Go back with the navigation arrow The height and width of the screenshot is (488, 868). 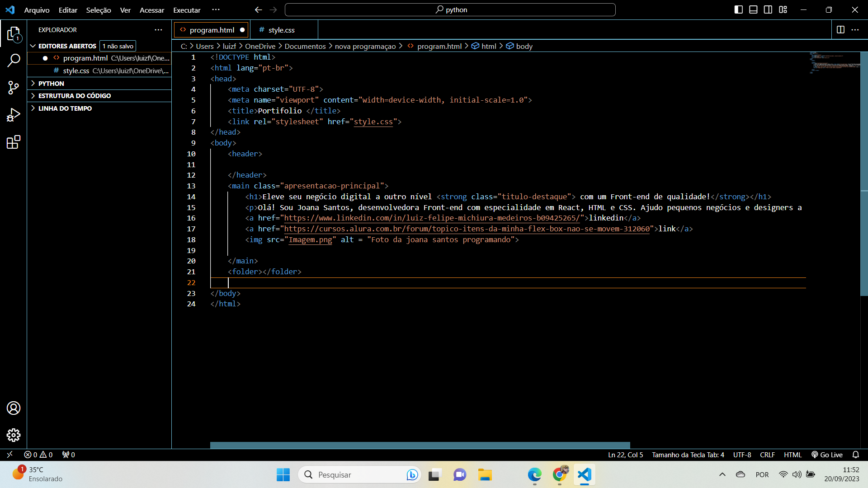259,9
